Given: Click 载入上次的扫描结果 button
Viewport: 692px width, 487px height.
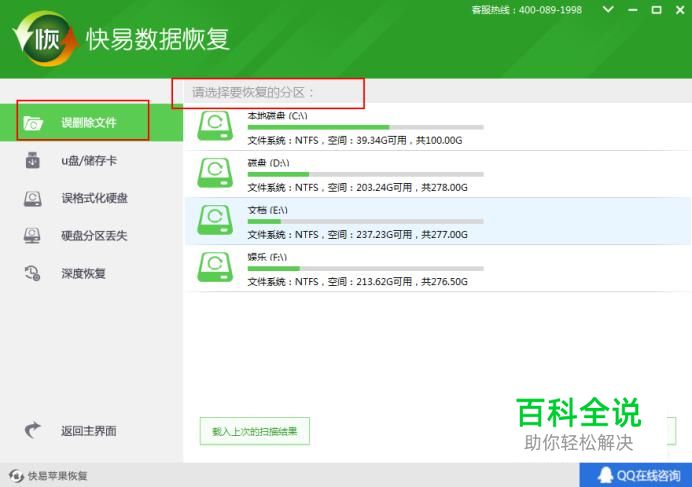Looking at the screenshot, I should pos(255,431).
